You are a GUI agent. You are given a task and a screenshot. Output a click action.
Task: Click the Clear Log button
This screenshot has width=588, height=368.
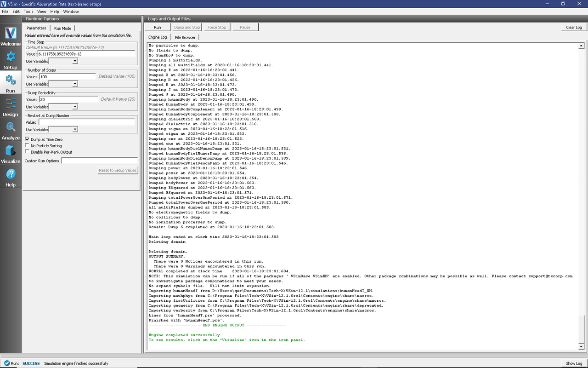pos(574,27)
